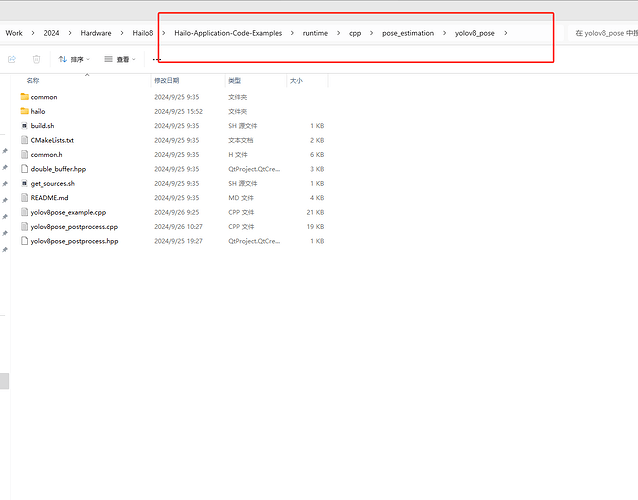Select file name yolov8pose_postprocess.hpp
The image size is (638, 500).
point(74,241)
